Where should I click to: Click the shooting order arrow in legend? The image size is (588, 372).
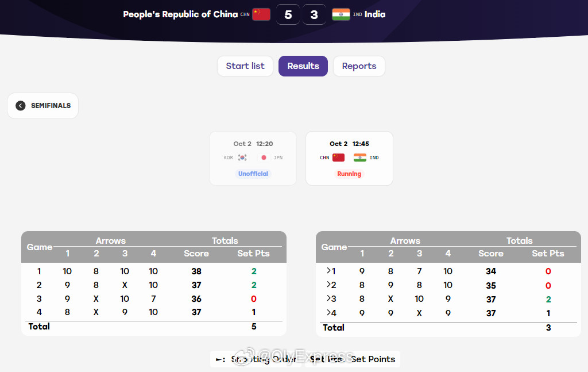pos(220,359)
